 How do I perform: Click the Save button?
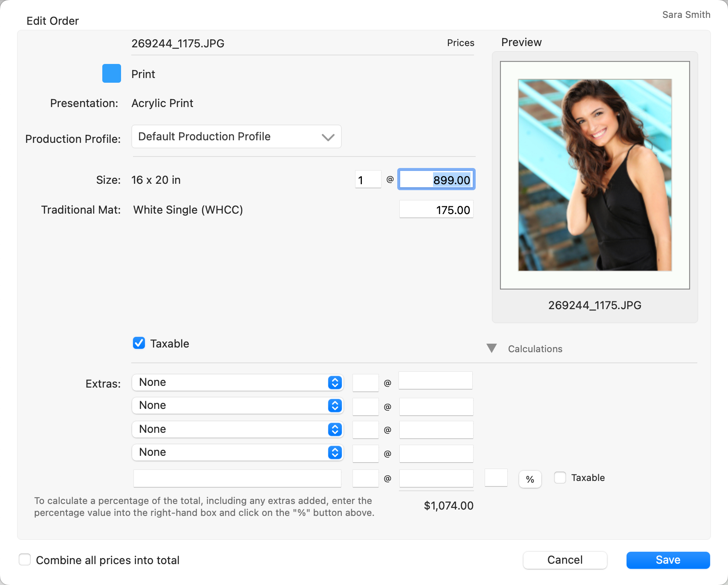click(667, 560)
